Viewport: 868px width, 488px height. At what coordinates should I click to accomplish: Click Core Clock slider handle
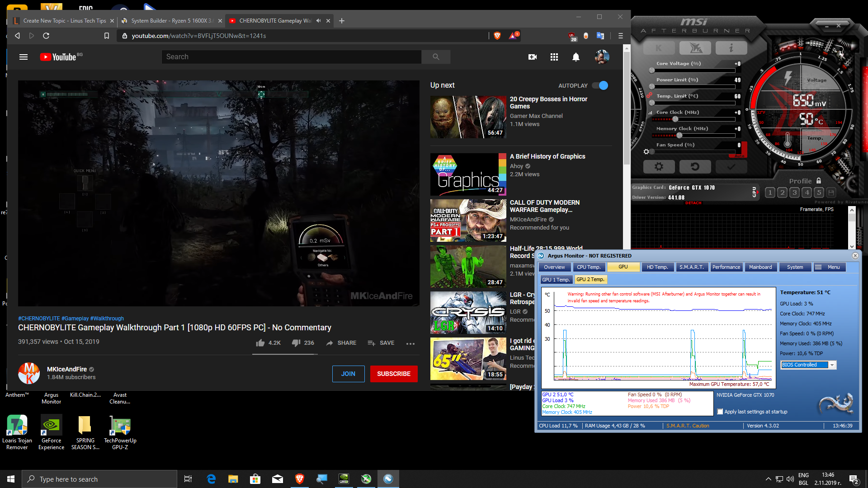675,119
